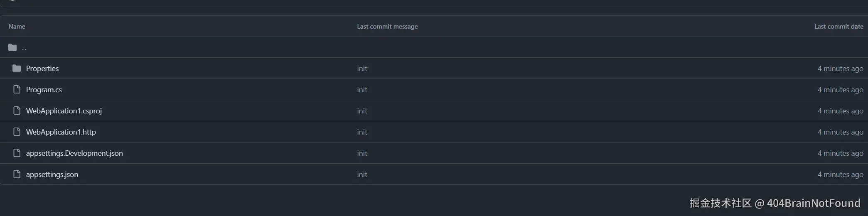Open appsettings.Development.json

click(74, 153)
